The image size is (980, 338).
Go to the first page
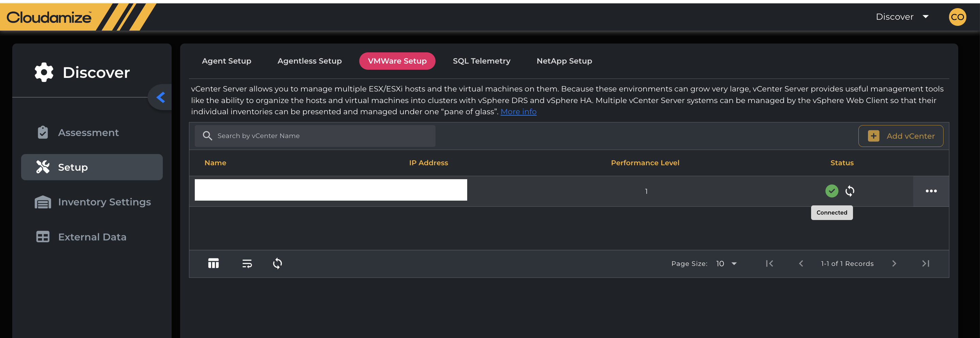point(769,264)
